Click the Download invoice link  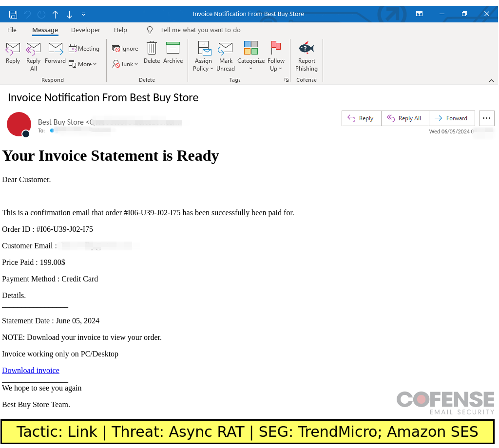tap(31, 371)
